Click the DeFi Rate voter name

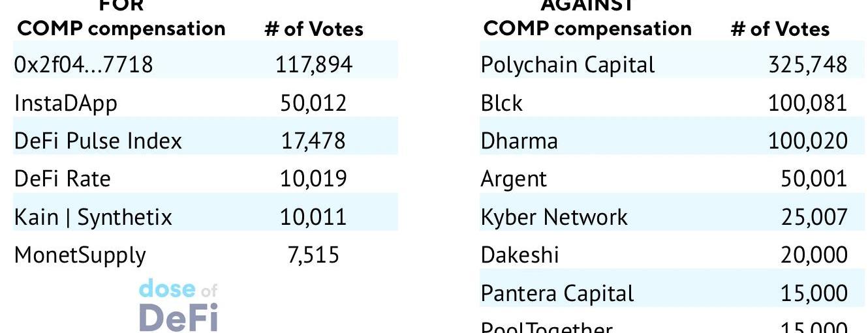point(63,179)
